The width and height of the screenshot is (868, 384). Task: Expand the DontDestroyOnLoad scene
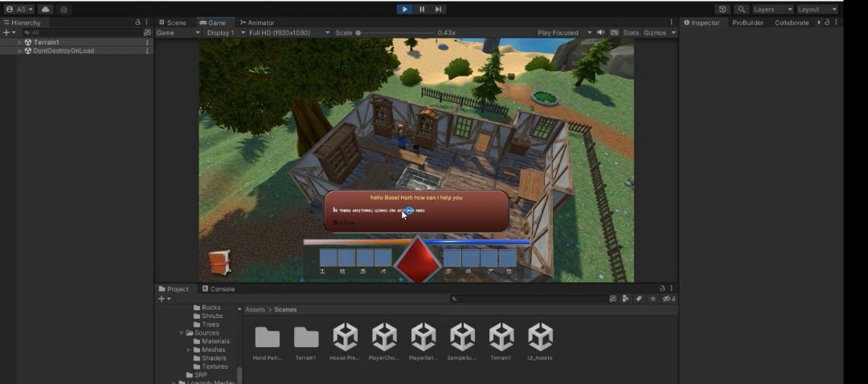[20, 51]
